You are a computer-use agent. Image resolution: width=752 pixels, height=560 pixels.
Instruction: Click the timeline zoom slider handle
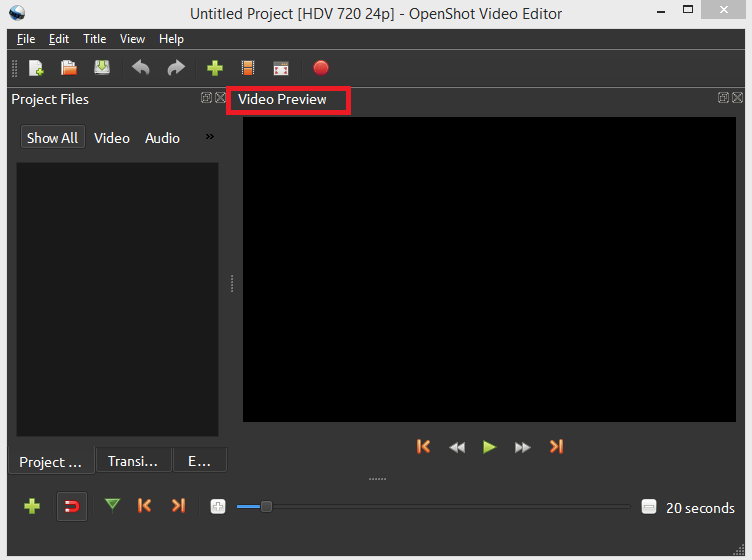point(266,506)
